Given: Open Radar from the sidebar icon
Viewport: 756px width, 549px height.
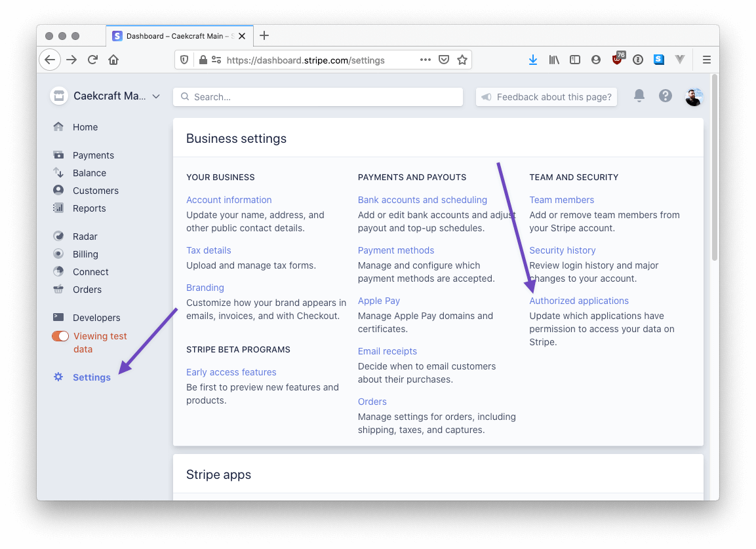Looking at the screenshot, I should tap(60, 236).
